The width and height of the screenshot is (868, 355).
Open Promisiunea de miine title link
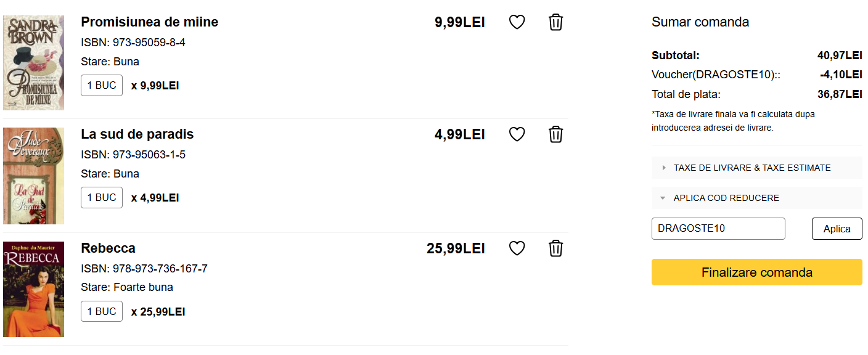point(149,22)
